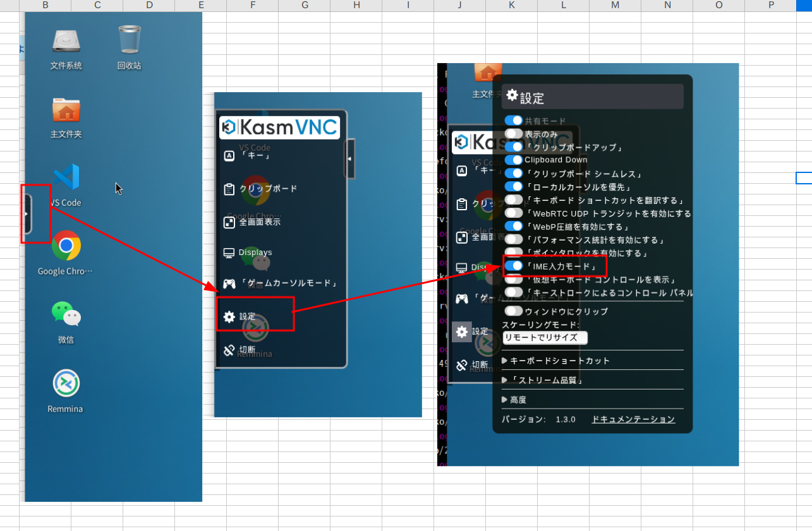The height and width of the screenshot is (531, 812).
Task: Select spreadsheet column L header
Action: click(x=564, y=6)
